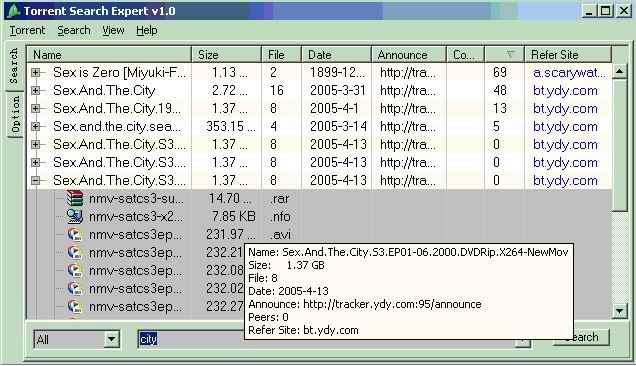Sort by the Name column header
The image size is (636, 366).
pyautogui.click(x=109, y=54)
